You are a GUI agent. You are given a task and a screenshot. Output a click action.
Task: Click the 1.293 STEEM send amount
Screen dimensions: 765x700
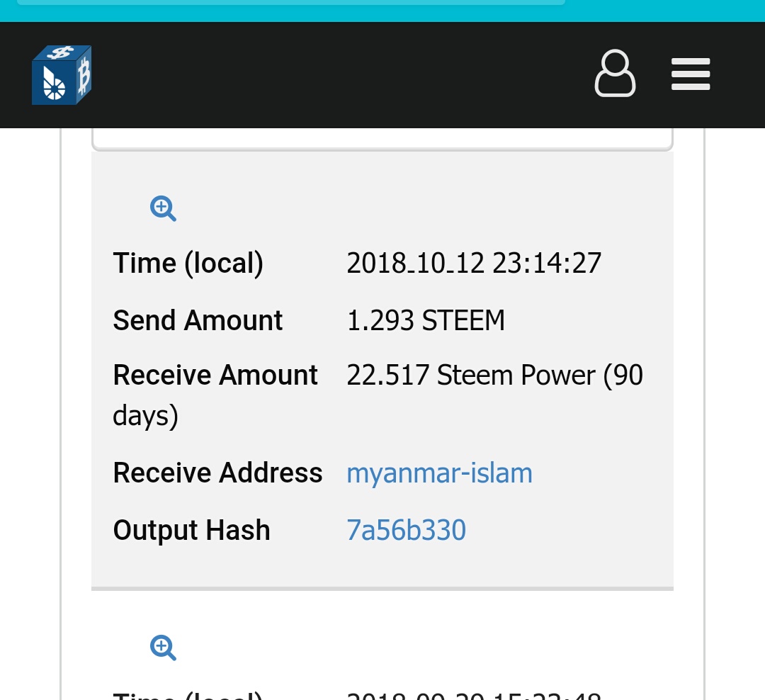426,320
